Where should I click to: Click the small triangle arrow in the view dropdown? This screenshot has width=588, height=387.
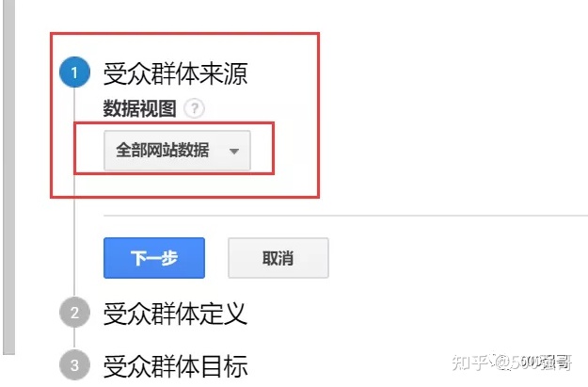234,152
